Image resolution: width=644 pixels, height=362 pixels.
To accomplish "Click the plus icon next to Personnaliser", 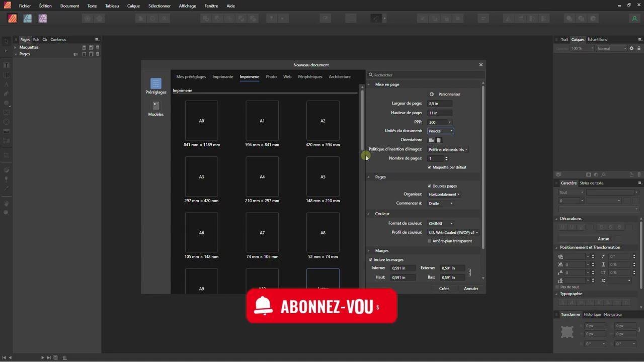I will [x=432, y=94].
